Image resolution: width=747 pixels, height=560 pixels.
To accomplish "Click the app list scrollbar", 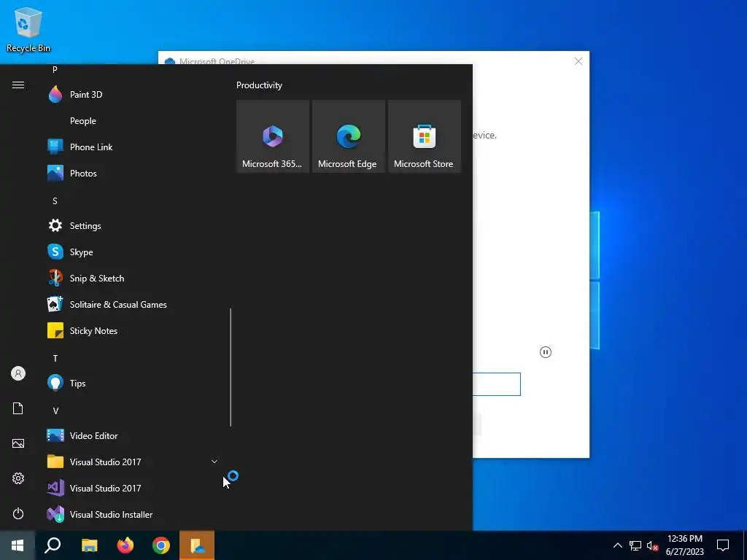I will (231, 367).
